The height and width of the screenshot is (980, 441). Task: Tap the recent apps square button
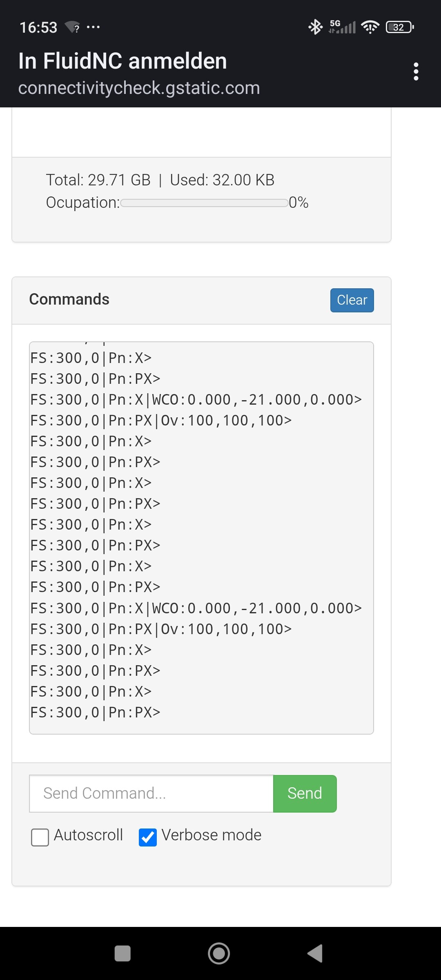(122, 953)
